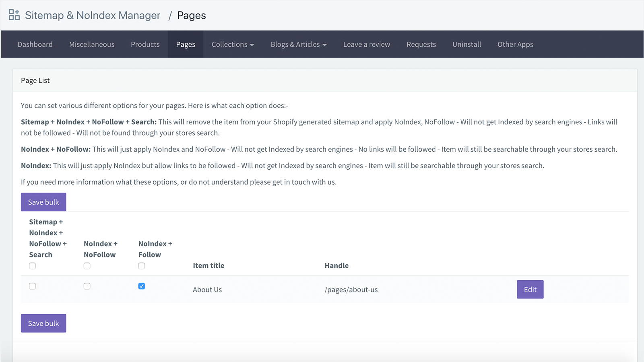The image size is (644, 362).
Task: Open the Collections chevron arrow
Action: 253,45
